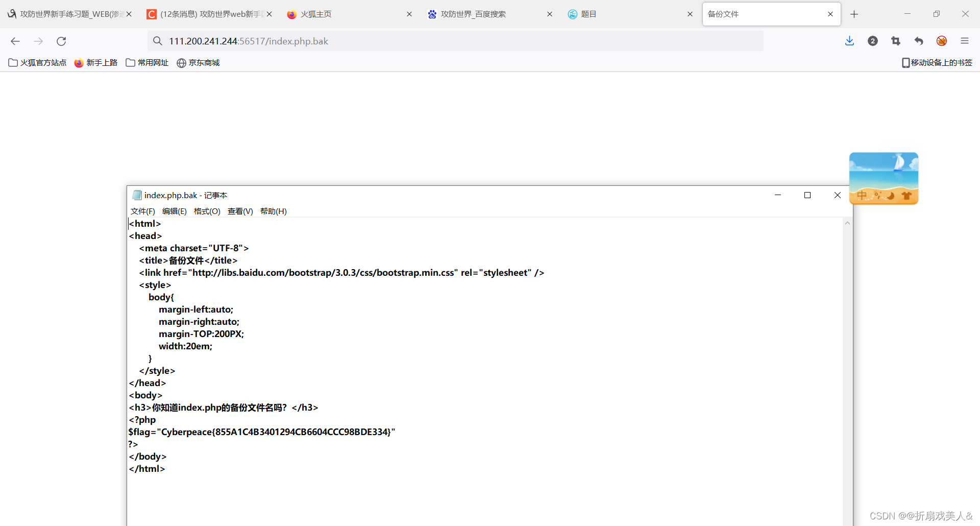Open Notepad 查看(V) menu
This screenshot has height=526, width=980.
pos(240,211)
